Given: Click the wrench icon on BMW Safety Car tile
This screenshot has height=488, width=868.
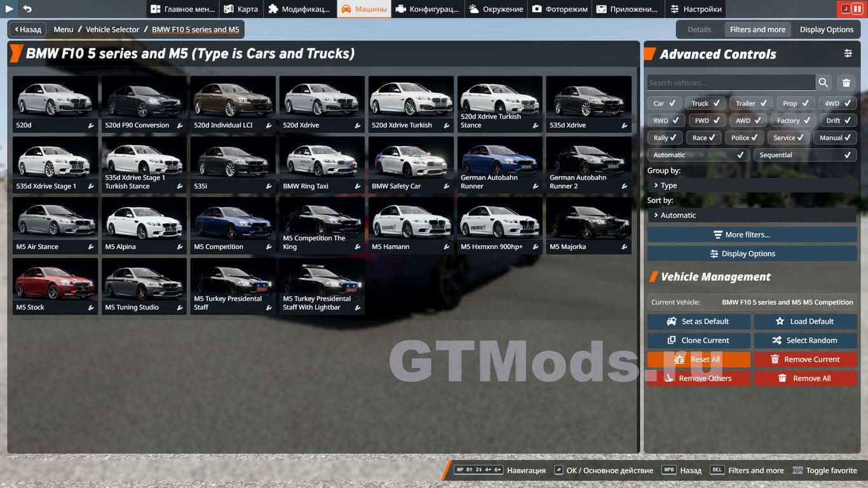Looking at the screenshot, I should pyautogui.click(x=447, y=187).
